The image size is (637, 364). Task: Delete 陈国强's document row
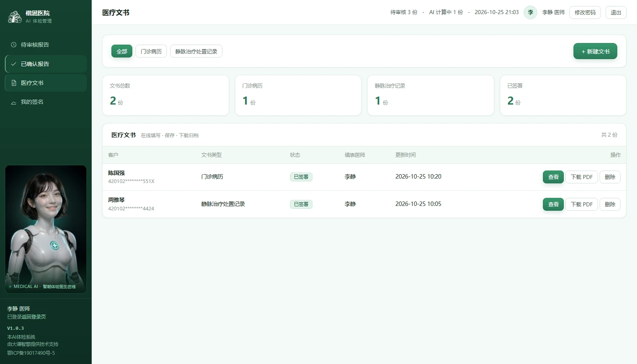click(610, 177)
